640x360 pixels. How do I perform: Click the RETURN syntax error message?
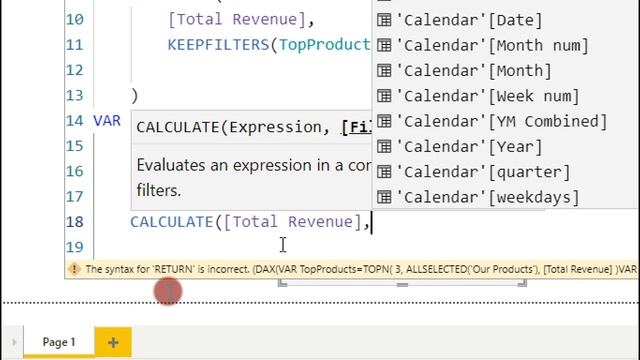tap(361, 269)
